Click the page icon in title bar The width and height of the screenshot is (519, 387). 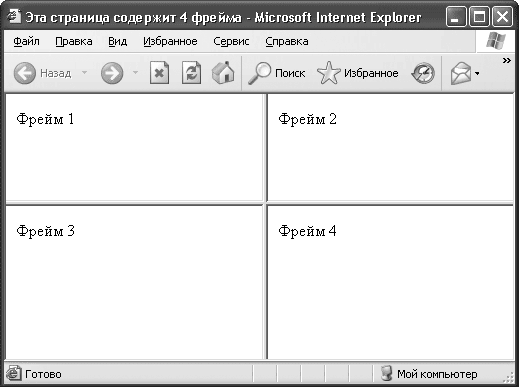[x=14, y=16]
